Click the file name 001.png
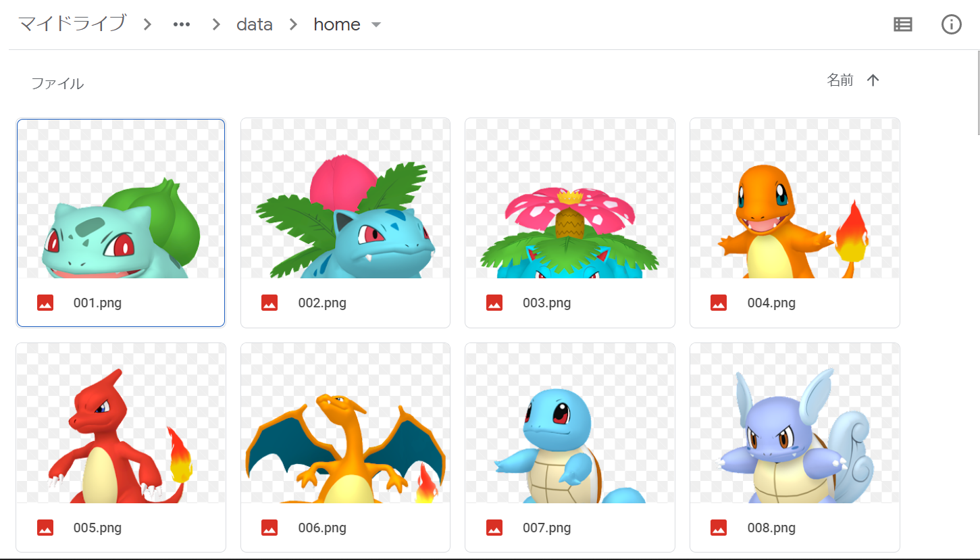The image size is (980, 560). click(x=97, y=303)
